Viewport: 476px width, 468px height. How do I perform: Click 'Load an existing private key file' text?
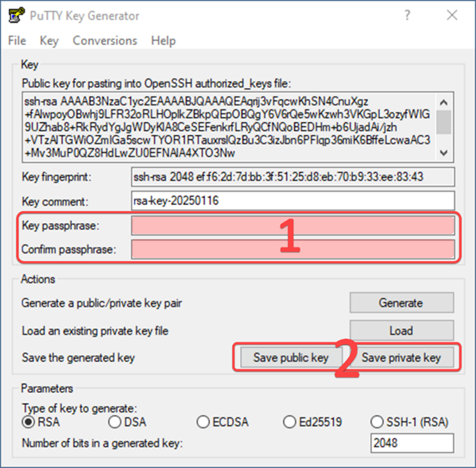pos(95,331)
